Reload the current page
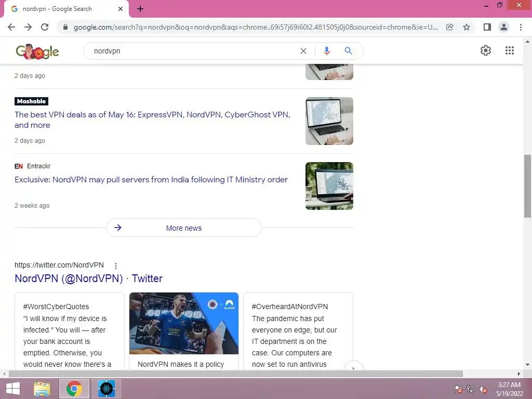This screenshot has height=399, width=532. click(x=45, y=27)
